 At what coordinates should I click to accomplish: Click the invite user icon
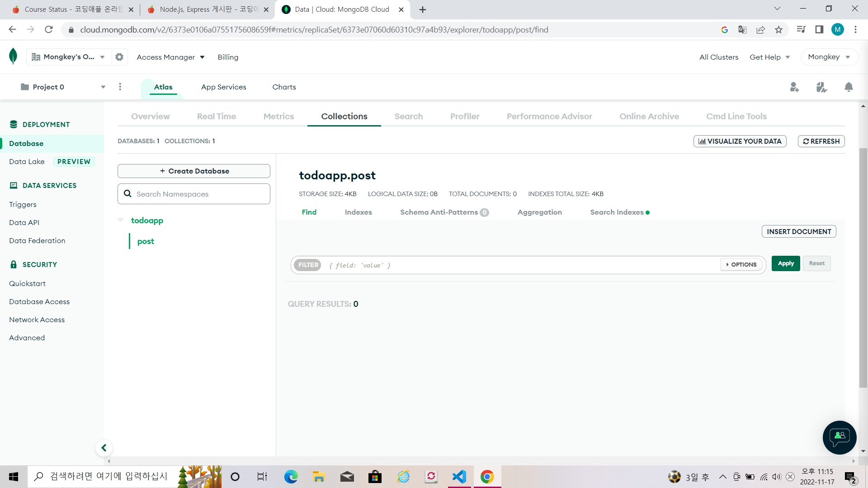(x=794, y=87)
